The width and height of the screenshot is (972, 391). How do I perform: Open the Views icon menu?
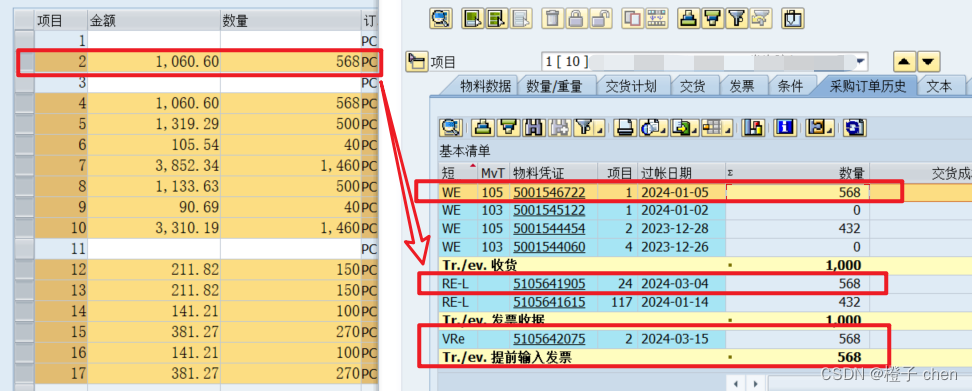click(x=653, y=128)
